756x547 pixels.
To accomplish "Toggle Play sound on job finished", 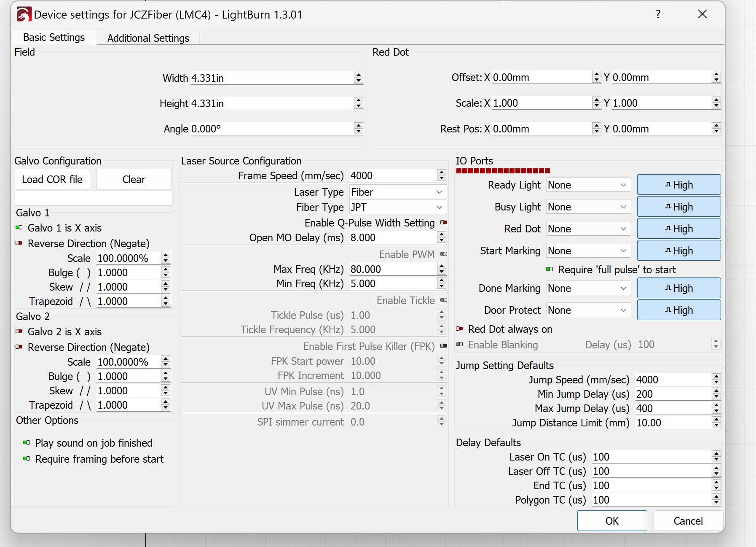I will pyautogui.click(x=27, y=443).
